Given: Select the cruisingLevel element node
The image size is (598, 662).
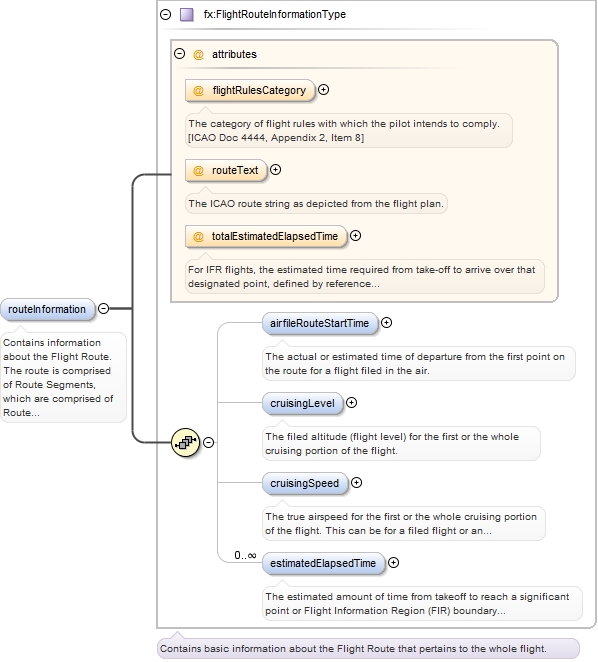Looking at the screenshot, I should coord(303,404).
